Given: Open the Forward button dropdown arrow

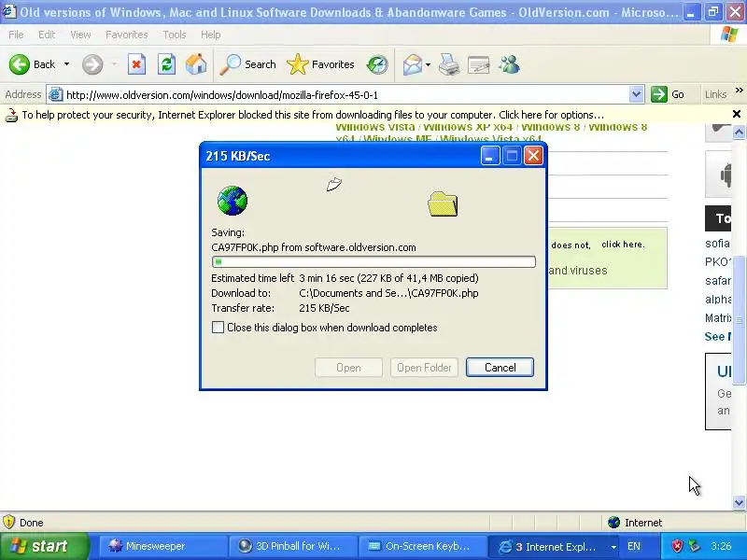Looking at the screenshot, I should pos(114,64).
